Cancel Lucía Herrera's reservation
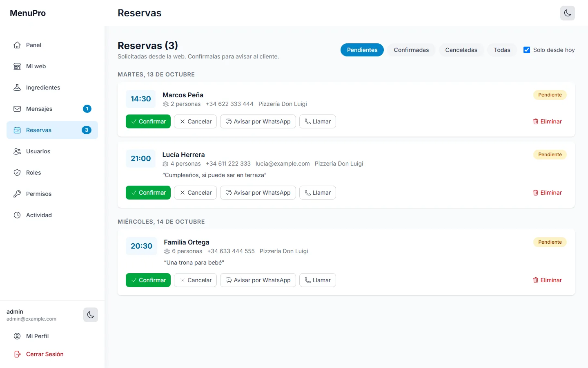Viewport: 588px width, 368px height. [x=195, y=193]
